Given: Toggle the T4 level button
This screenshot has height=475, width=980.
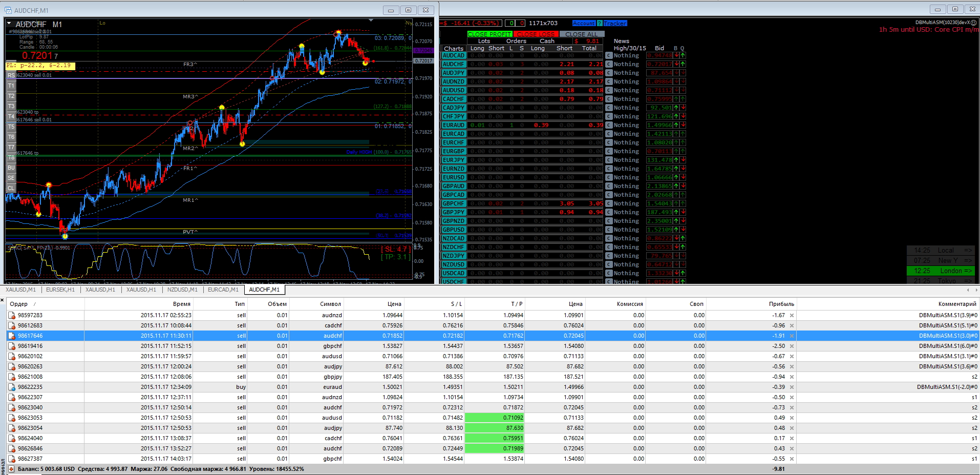Looking at the screenshot, I should (11, 116).
